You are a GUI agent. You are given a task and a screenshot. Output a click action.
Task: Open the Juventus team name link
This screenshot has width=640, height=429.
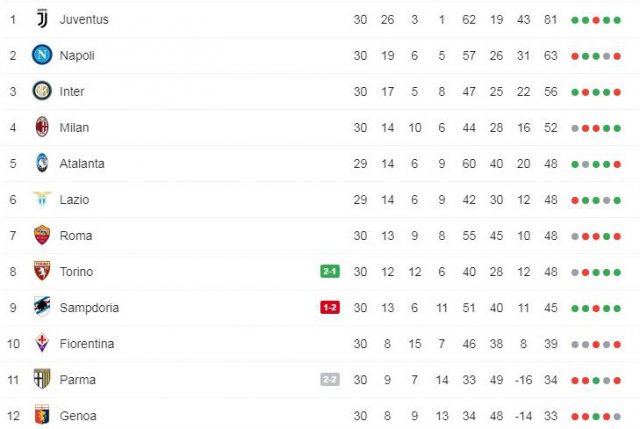[84, 20]
